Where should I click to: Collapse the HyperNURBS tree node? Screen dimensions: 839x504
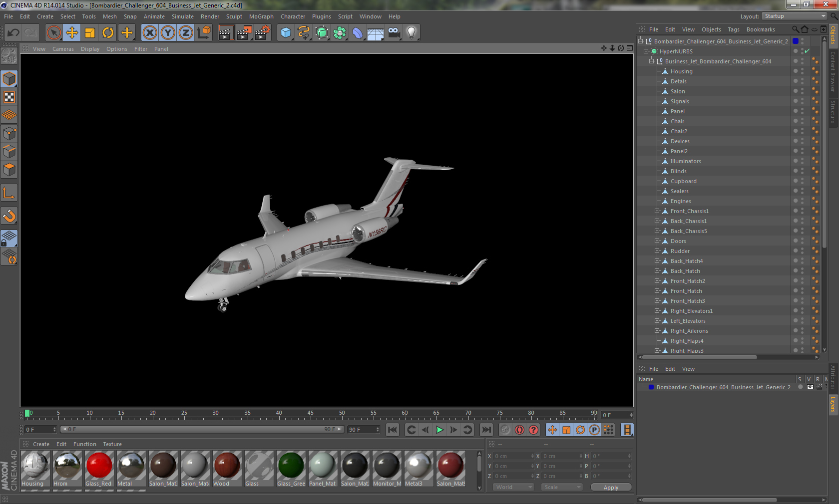coord(646,51)
